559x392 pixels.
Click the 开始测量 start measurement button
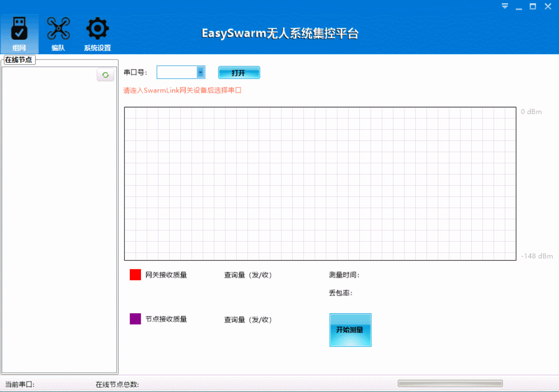point(350,330)
